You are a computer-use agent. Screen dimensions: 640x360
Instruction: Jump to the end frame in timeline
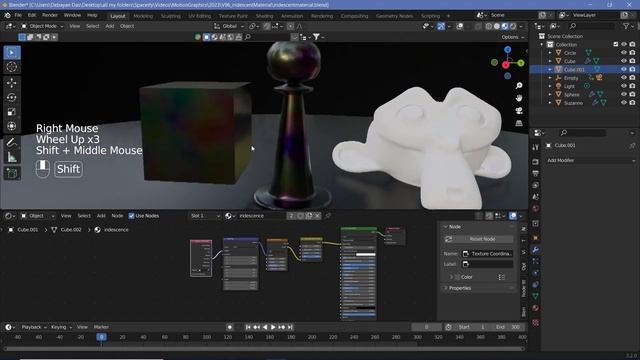point(290,327)
